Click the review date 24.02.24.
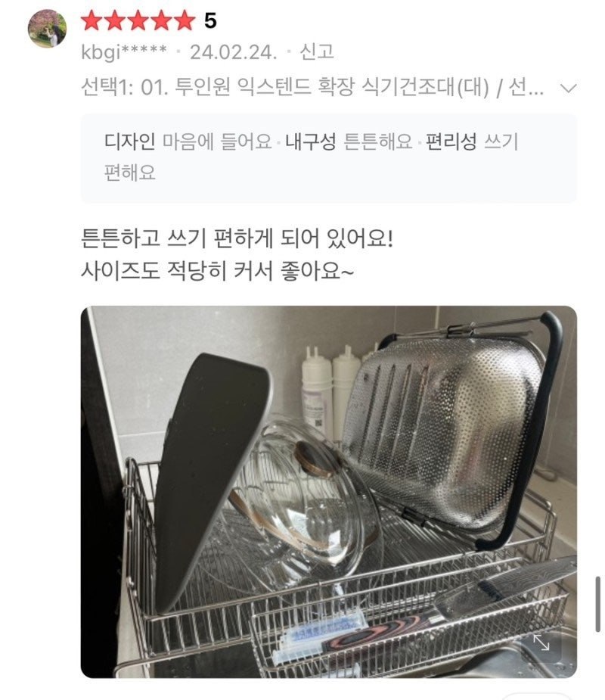Viewport: 605px width, 700px height. (x=234, y=53)
